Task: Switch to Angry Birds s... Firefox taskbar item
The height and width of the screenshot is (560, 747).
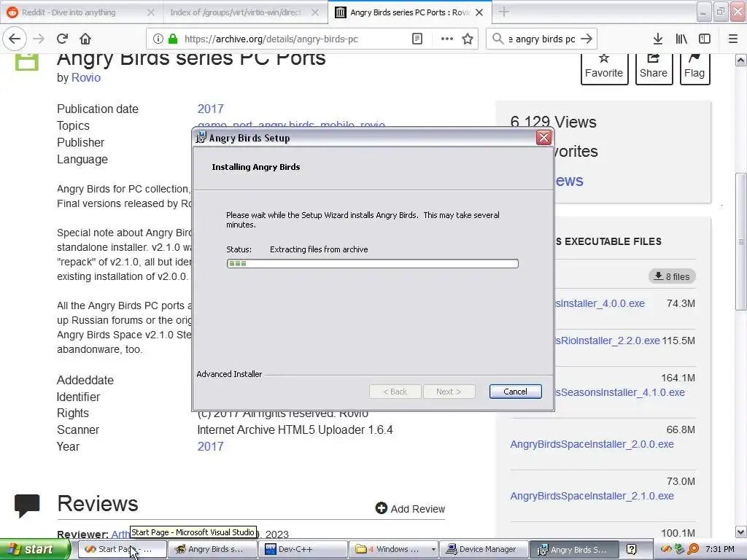Action: [x=212, y=549]
